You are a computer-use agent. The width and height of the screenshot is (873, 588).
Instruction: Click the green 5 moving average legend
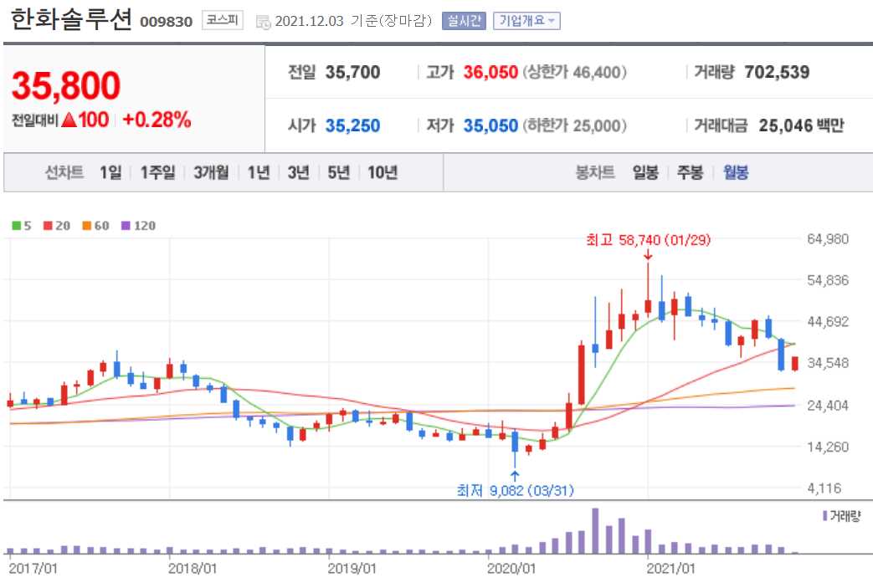coord(22,225)
